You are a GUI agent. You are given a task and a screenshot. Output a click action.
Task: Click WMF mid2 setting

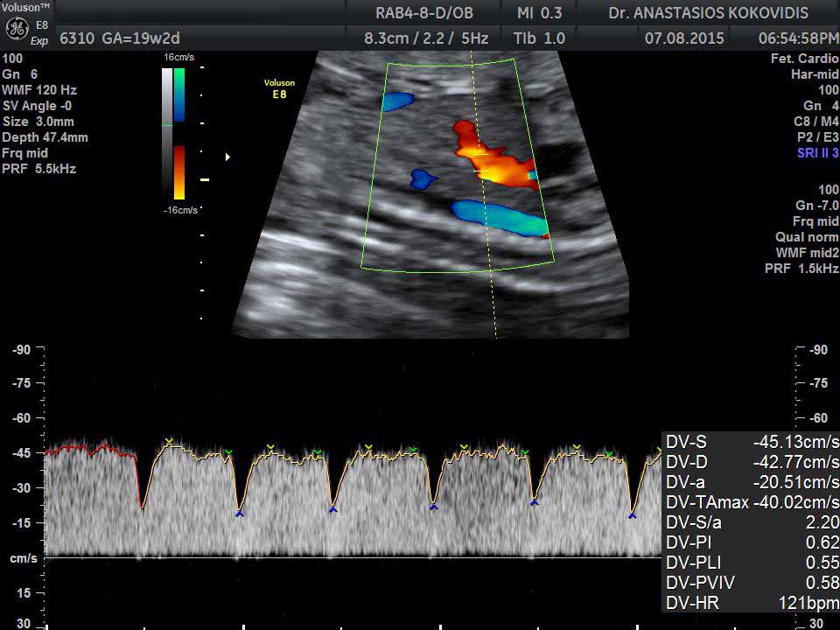click(808, 253)
